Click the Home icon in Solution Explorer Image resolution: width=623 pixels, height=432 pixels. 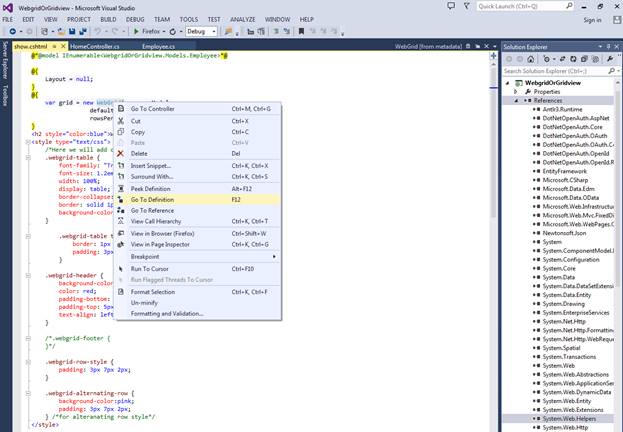(533, 59)
